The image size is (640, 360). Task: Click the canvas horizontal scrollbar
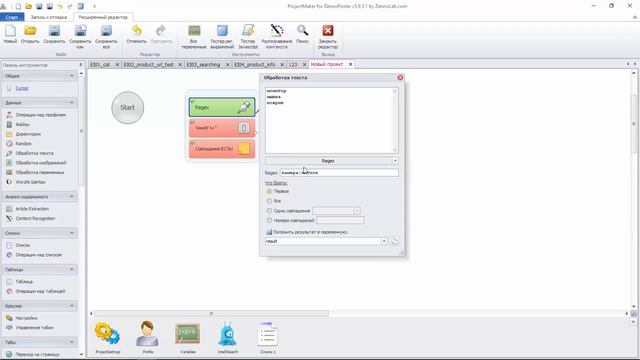coord(211,313)
